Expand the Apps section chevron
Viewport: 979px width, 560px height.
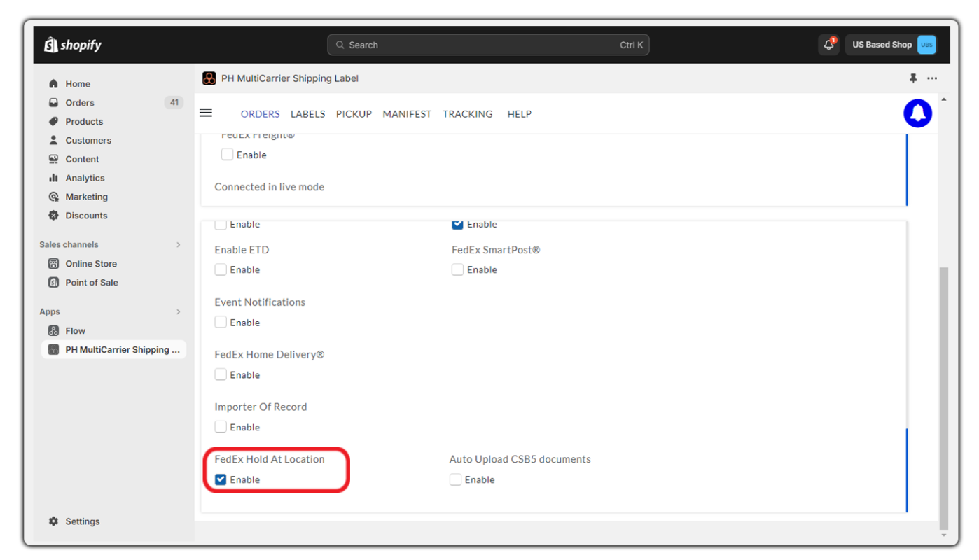tap(178, 312)
